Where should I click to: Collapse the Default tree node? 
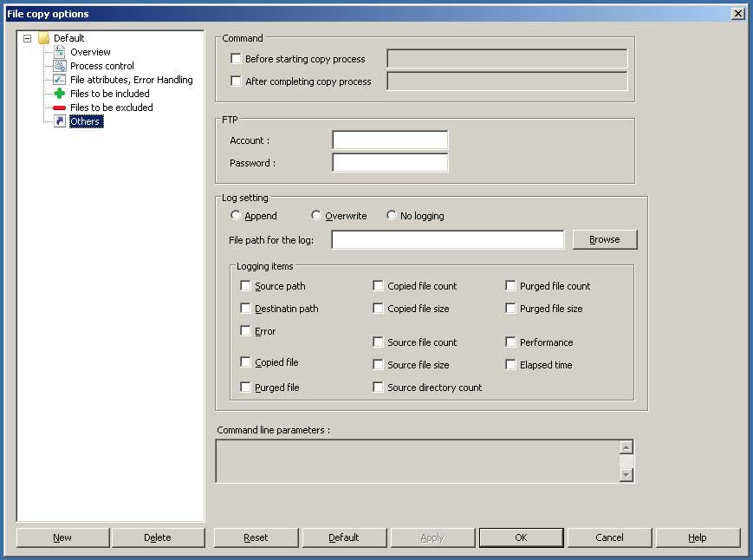tap(28, 38)
